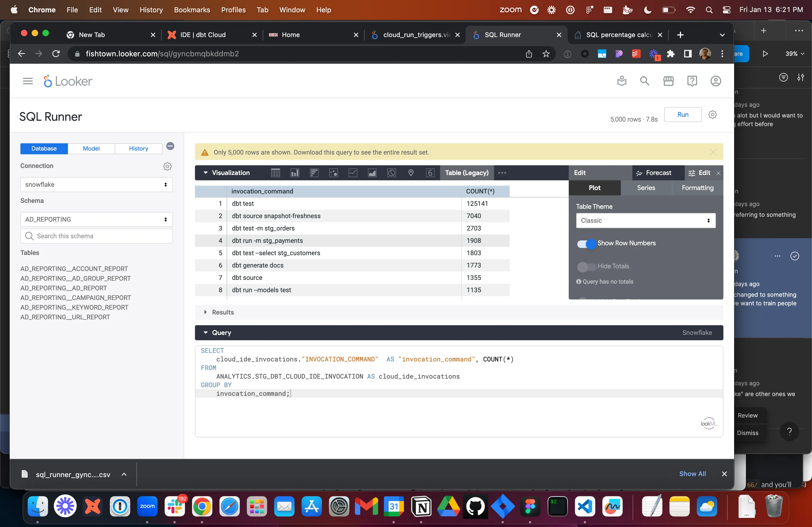
Task: Open the Looker search icon
Action: click(x=644, y=81)
